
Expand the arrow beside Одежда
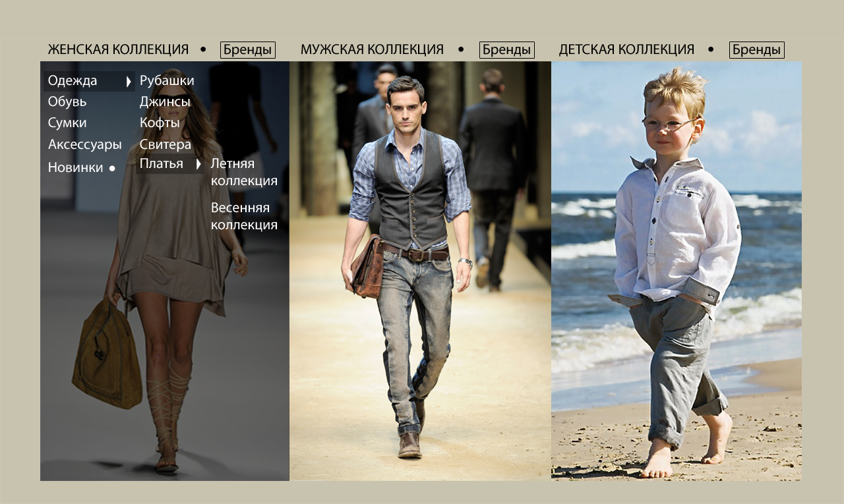coord(129,82)
